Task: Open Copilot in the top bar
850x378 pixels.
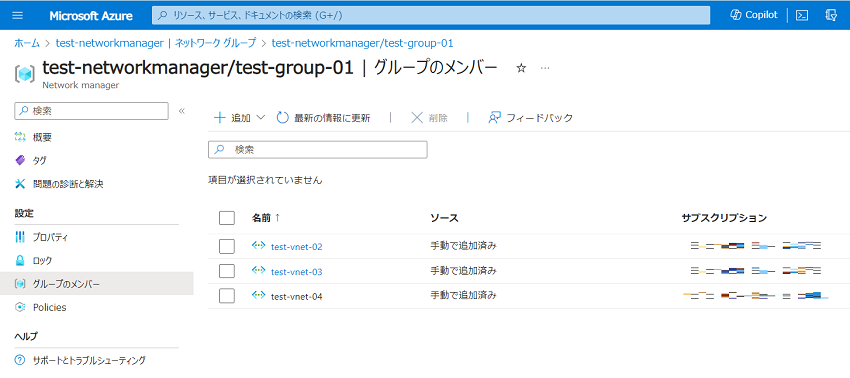Action: coord(754,15)
